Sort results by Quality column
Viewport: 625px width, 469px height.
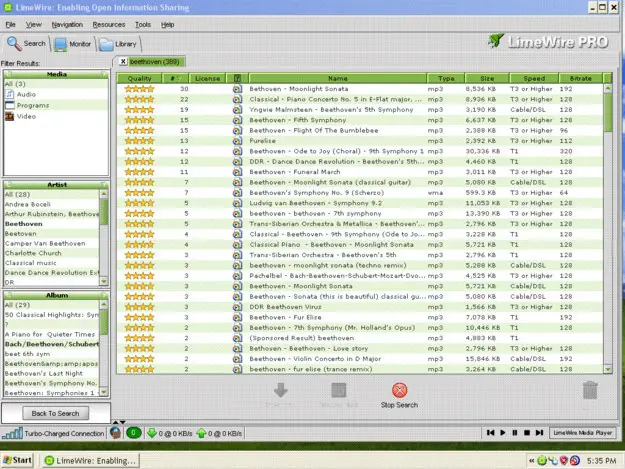click(x=140, y=78)
